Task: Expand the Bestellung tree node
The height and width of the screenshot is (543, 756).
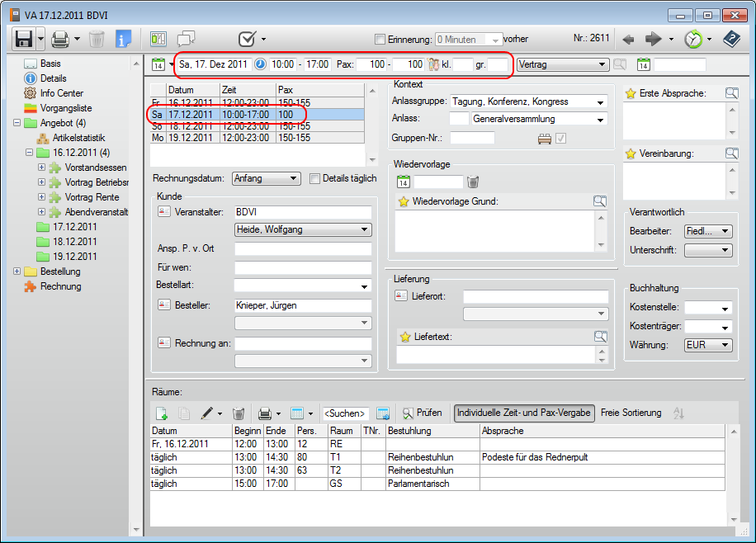Action: point(17,271)
